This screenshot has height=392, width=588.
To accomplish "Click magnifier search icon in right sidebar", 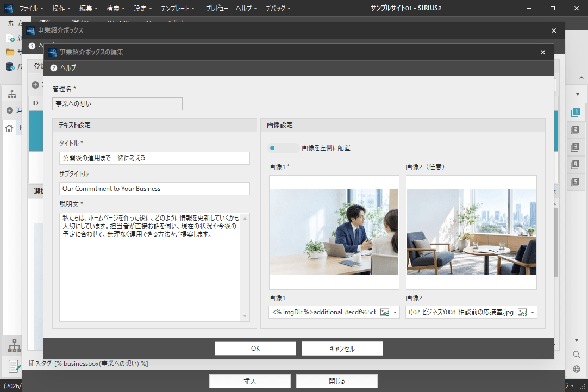I will coord(577,354).
